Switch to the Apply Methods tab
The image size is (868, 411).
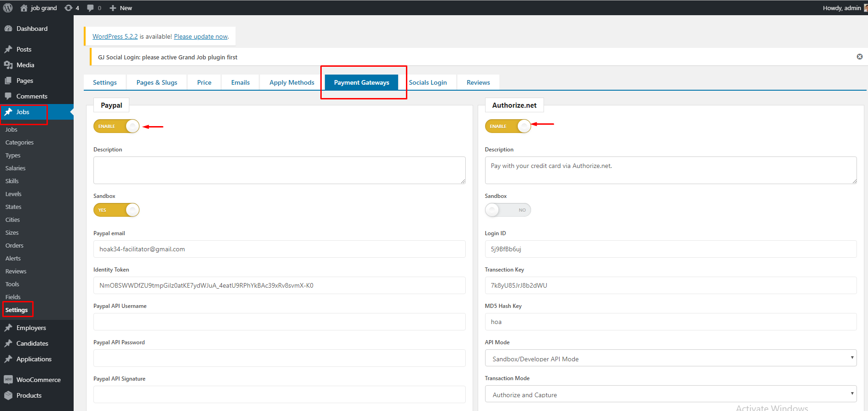(292, 82)
